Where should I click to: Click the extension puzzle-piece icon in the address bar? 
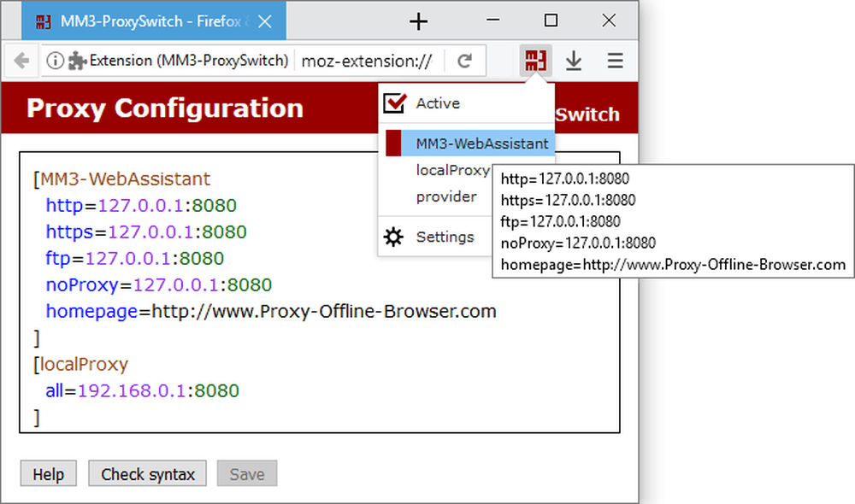click(x=78, y=61)
